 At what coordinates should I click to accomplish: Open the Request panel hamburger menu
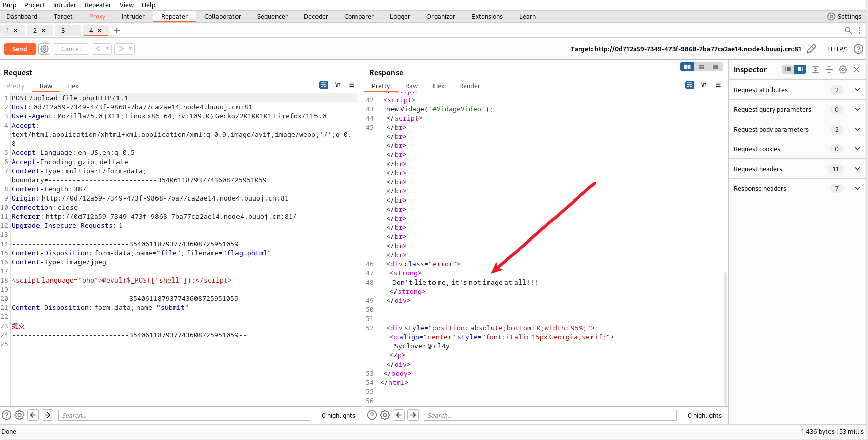352,85
